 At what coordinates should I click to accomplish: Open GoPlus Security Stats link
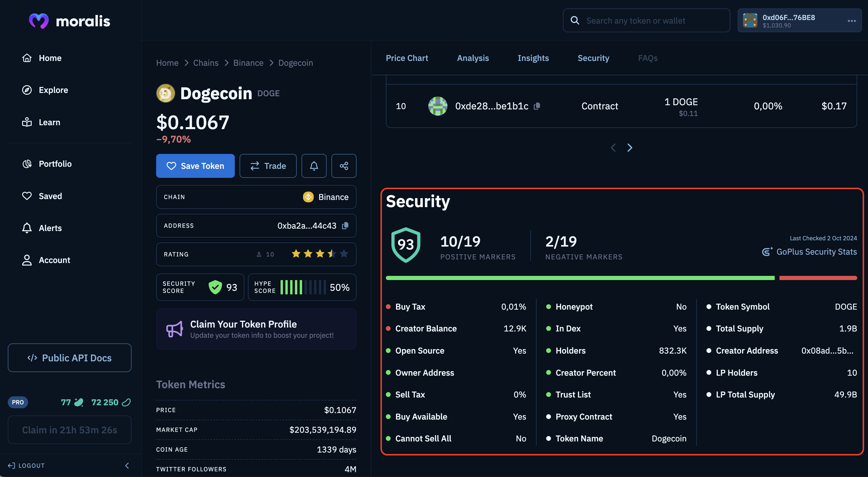(809, 251)
